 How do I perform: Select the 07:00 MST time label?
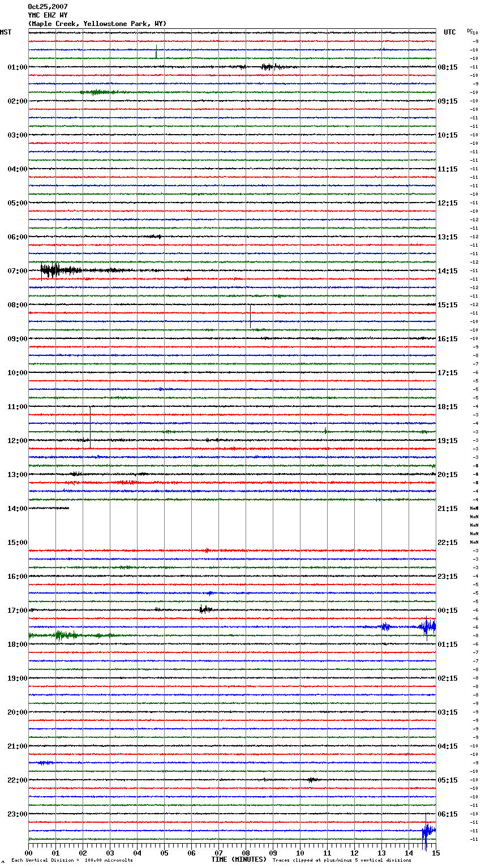tap(18, 271)
